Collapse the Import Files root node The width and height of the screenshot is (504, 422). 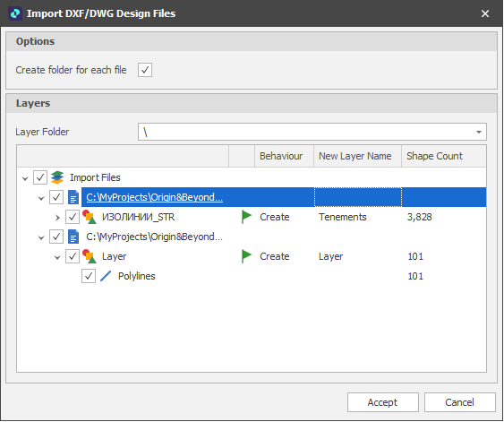point(25,178)
